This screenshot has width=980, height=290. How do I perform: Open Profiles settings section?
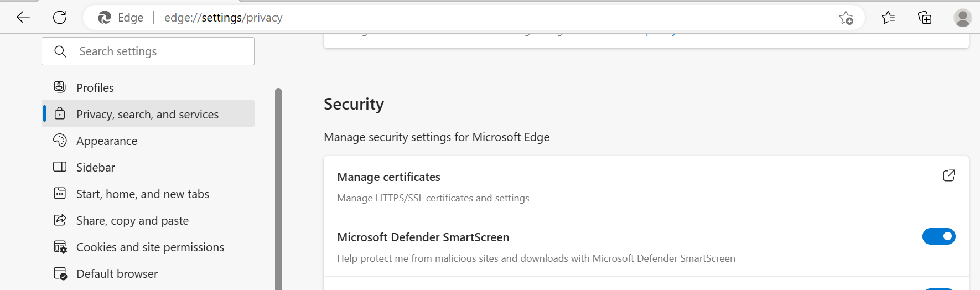95,87
